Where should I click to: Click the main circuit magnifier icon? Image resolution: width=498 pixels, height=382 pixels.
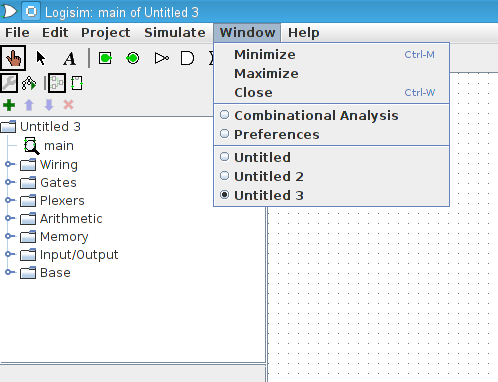coord(31,146)
